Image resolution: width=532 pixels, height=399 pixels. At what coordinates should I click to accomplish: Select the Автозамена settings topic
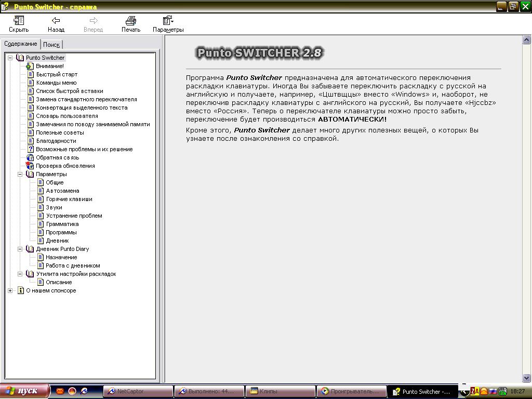[x=62, y=191]
